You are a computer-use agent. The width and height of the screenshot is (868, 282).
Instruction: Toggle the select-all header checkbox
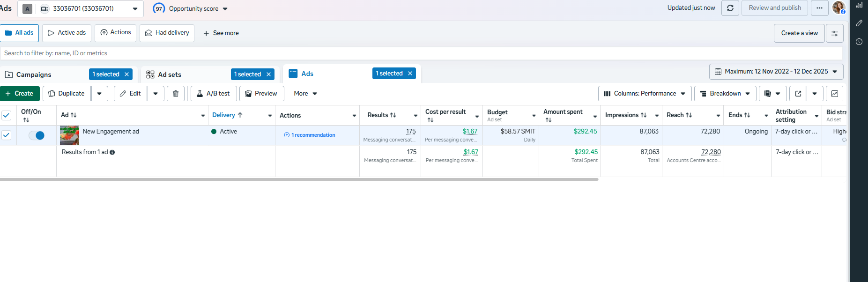point(7,115)
